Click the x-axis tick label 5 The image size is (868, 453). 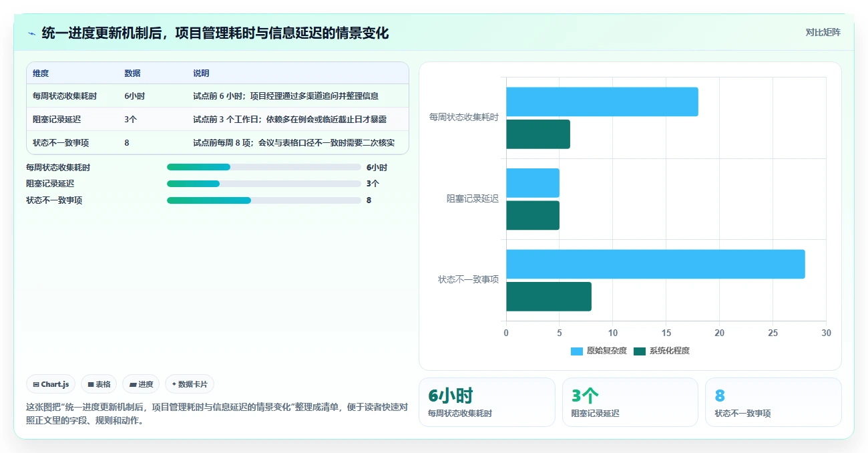(560, 333)
